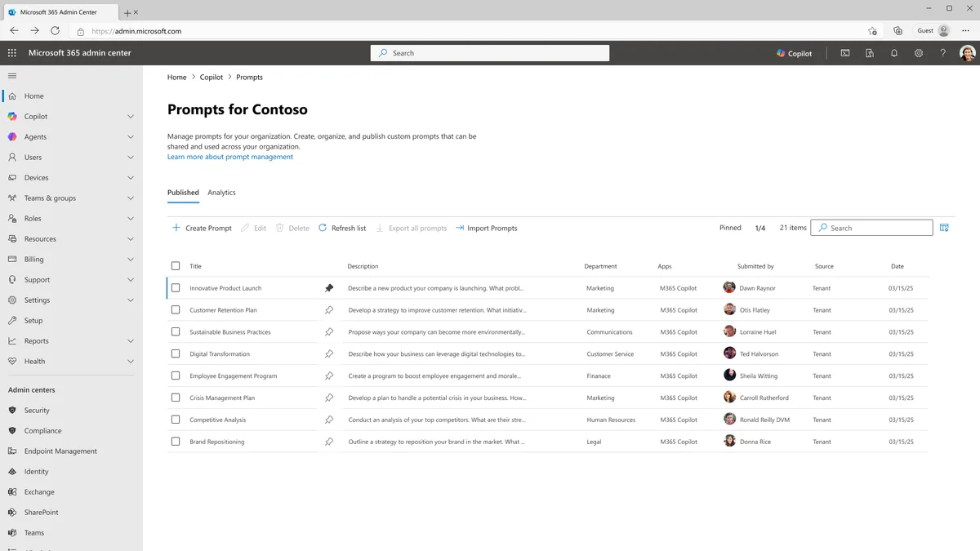Click the Copilot button in header
This screenshot has width=980, height=551.
795,53
